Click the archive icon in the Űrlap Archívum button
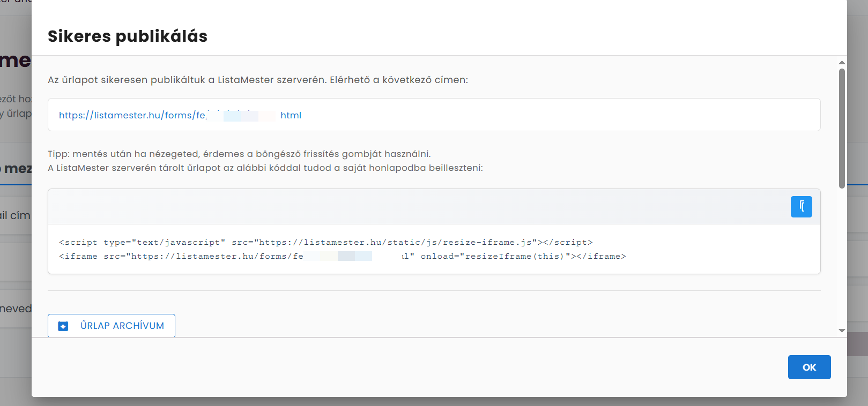The width and height of the screenshot is (868, 406). (x=63, y=326)
